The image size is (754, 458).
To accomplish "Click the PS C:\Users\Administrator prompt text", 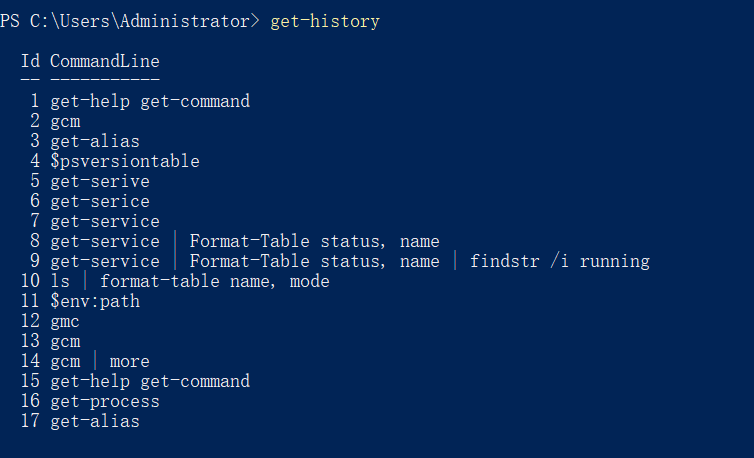I will click(129, 21).
